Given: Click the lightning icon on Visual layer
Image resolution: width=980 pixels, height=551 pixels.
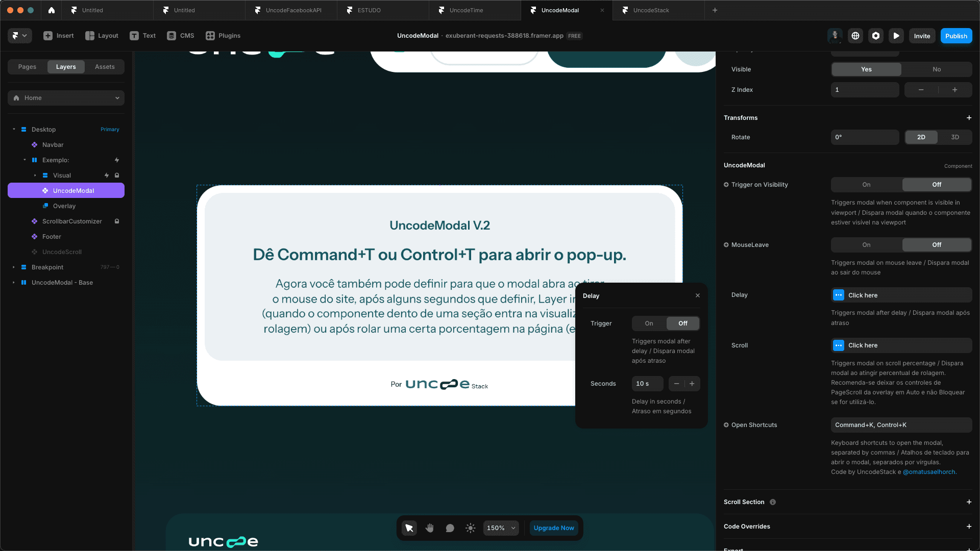Looking at the screenshot, I should (107, 176).
